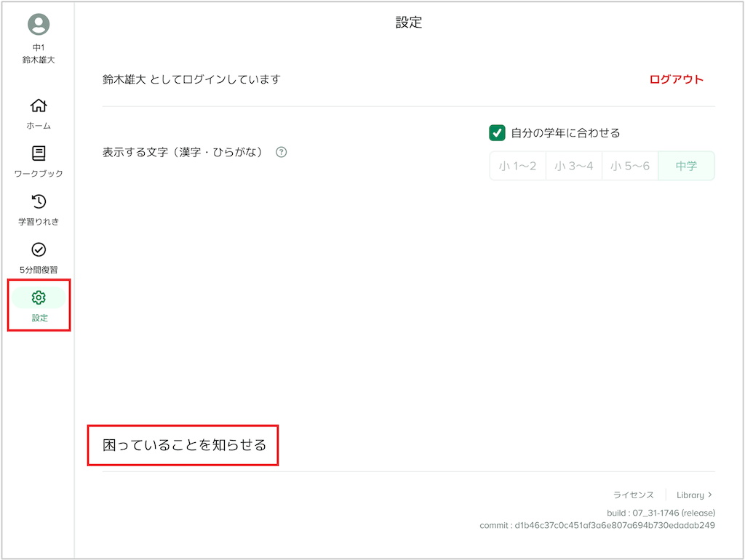
Task: Select the 中学 grade option
Action: [686, 166]
